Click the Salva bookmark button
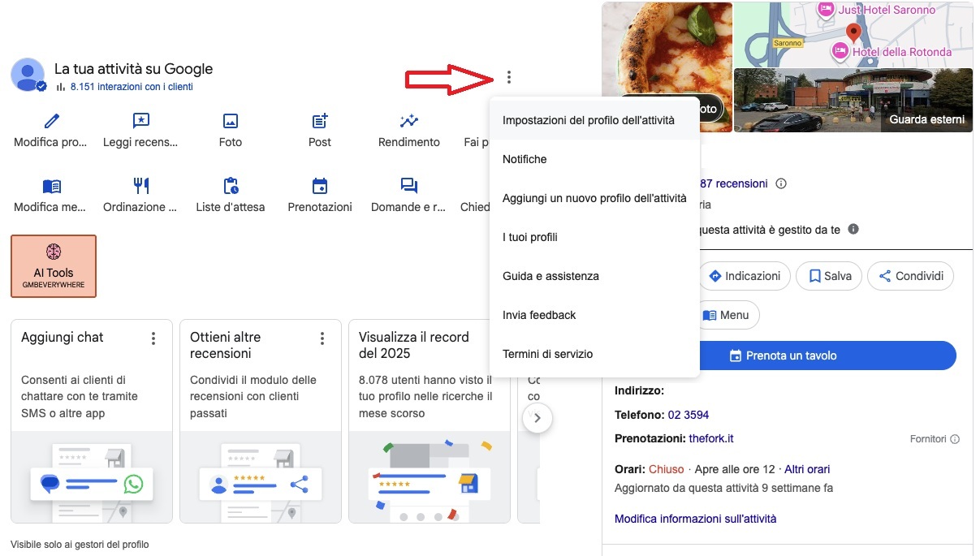 click(829, 276)
